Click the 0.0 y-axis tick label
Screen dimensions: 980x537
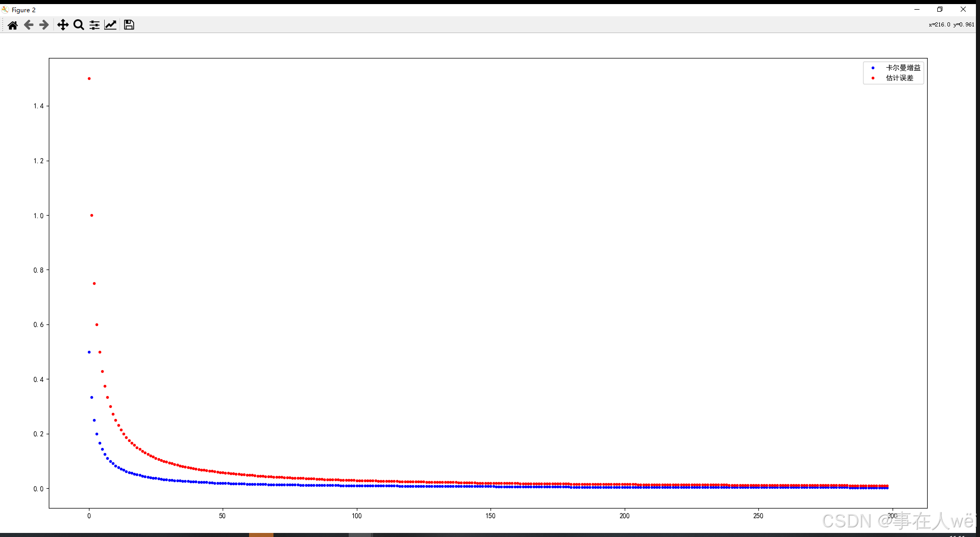pyautogui.click(x=39, y=489)
